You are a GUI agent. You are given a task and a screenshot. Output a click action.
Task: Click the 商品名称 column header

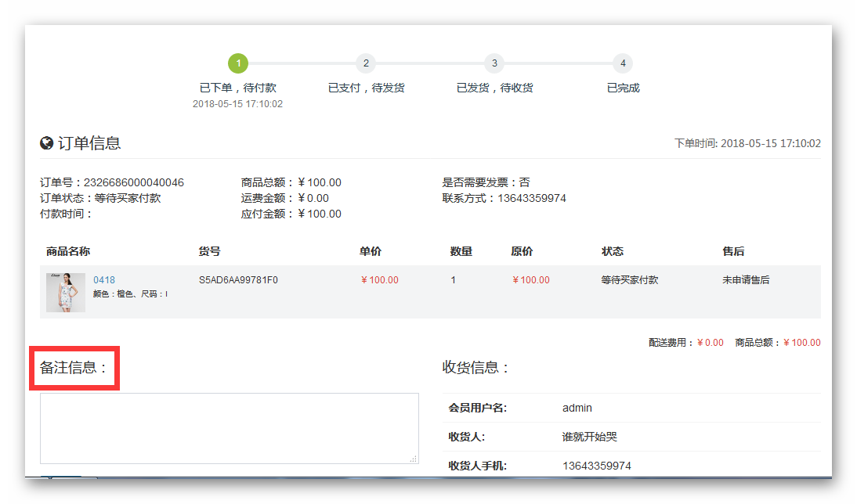[68, 251]
